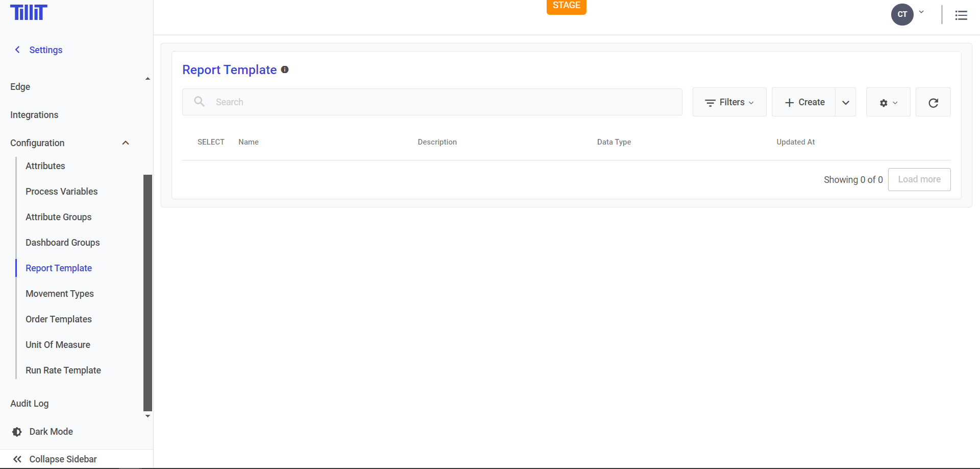980x469 pixels.
Task: Click the info icon beside Report Template
Action: coord(285,69)
